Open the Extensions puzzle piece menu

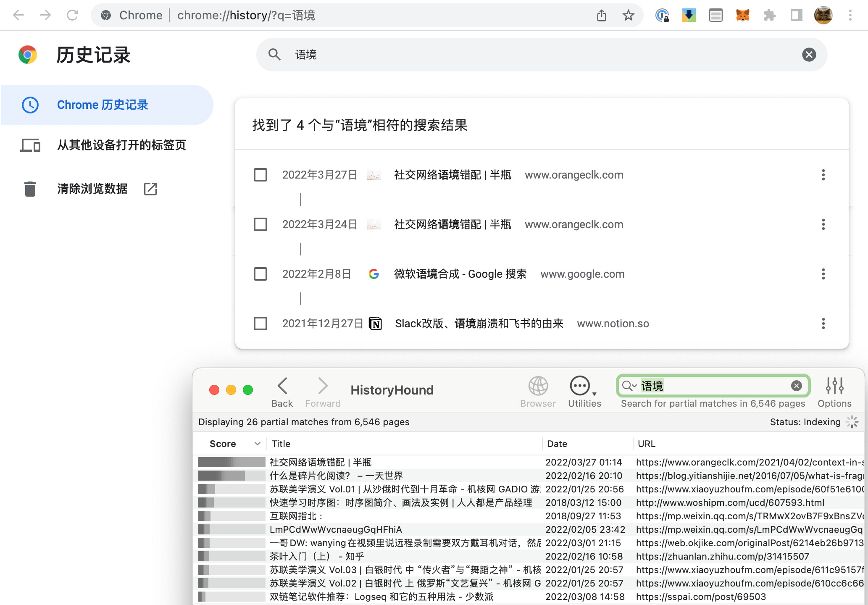(x=770, y=16)
